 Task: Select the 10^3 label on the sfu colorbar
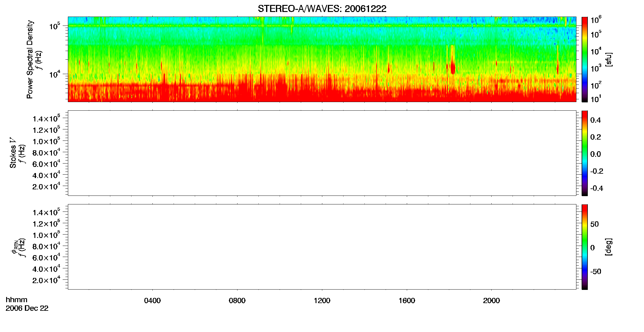(x=596, y=68)
